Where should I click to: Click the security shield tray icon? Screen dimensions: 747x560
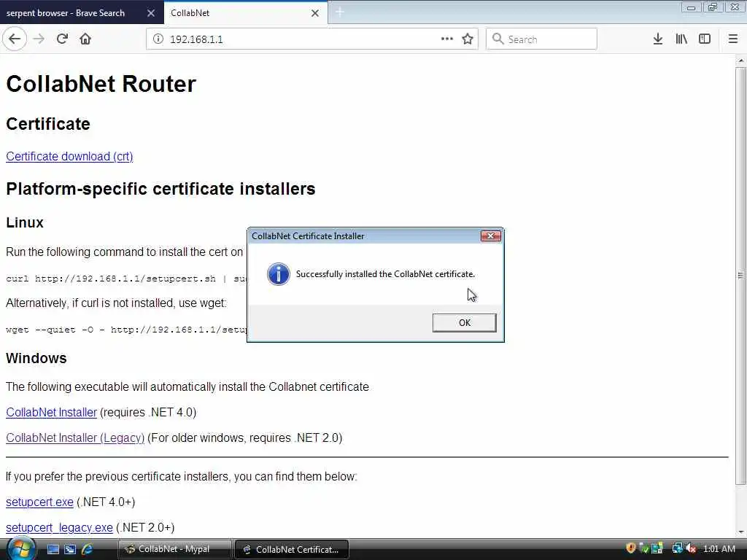tap(631, 548)
